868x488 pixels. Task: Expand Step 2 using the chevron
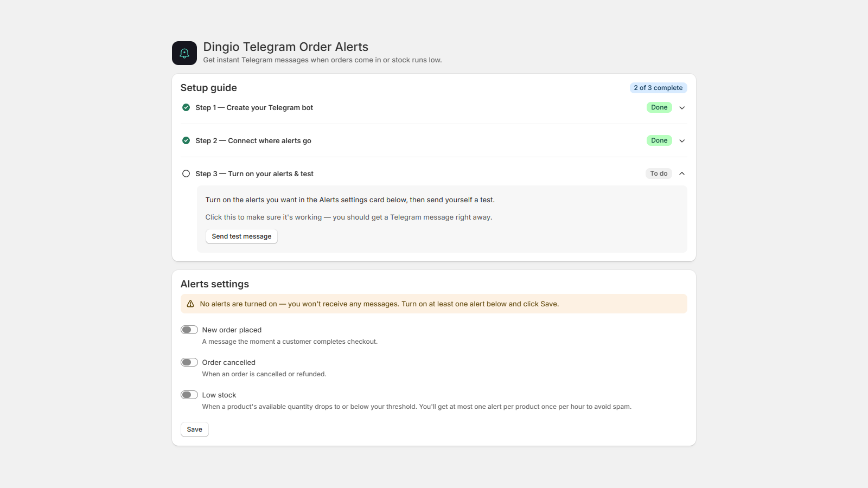coord(682,140)
